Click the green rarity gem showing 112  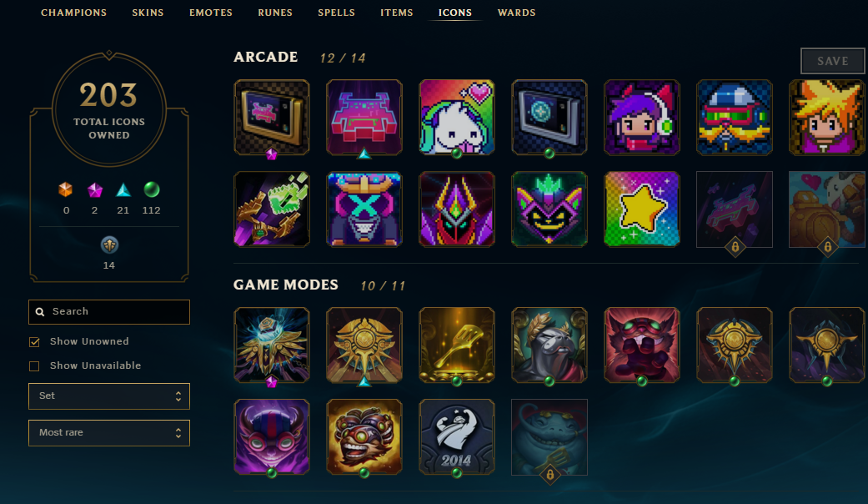[152, 190]
